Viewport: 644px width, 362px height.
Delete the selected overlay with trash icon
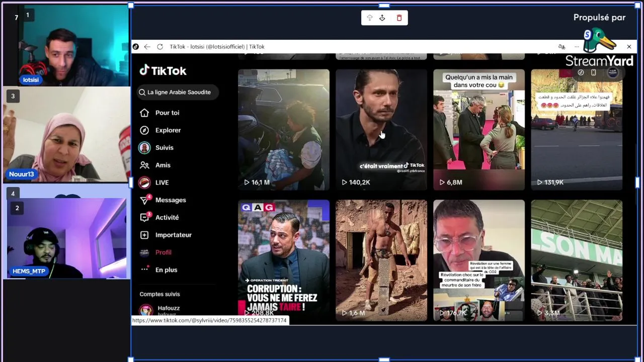coord(399,18)
